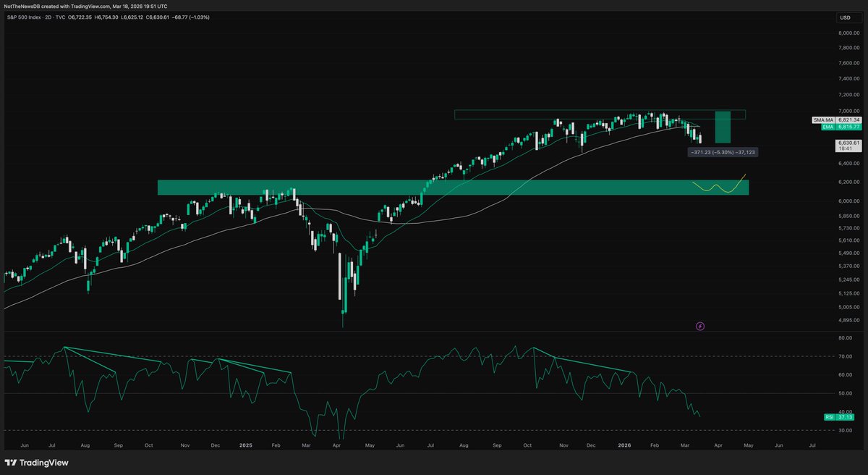Click the 6,400.00 price scale label
This screenshot has width=868, height=475.
point(850,165)
